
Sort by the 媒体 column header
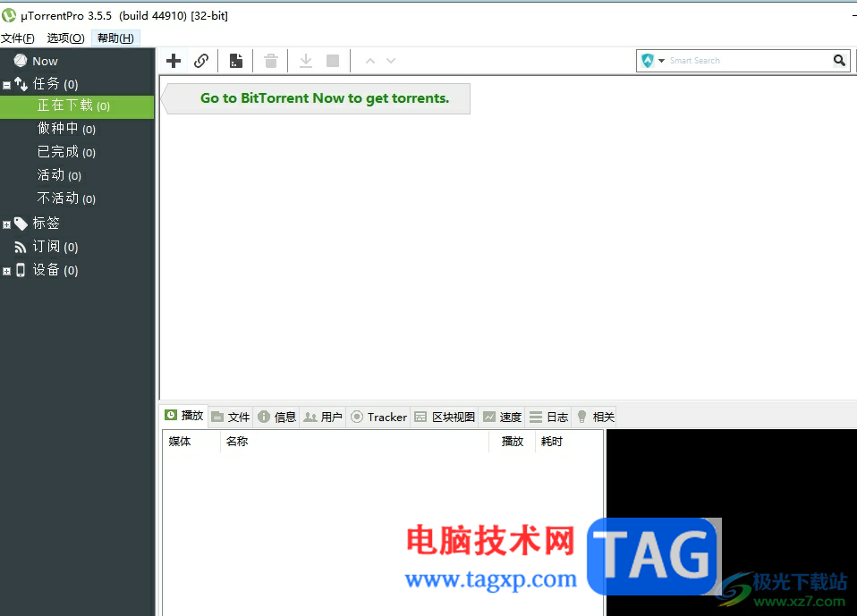click(x=191, y=442)
